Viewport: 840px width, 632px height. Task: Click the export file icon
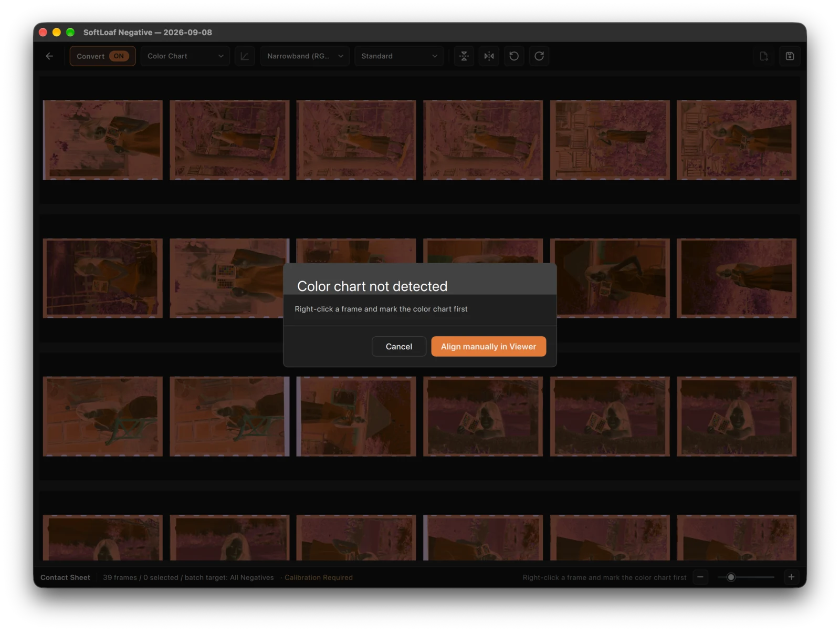point(764,56)
